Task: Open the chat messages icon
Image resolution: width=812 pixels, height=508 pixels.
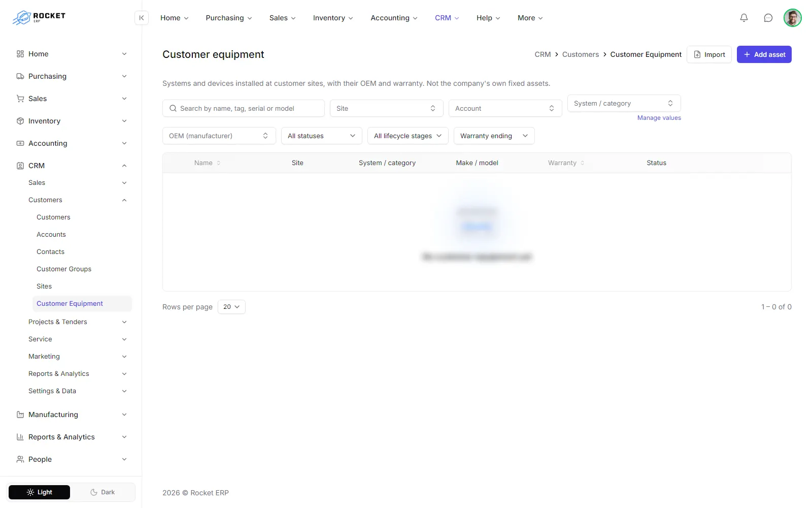Action: 768,18
